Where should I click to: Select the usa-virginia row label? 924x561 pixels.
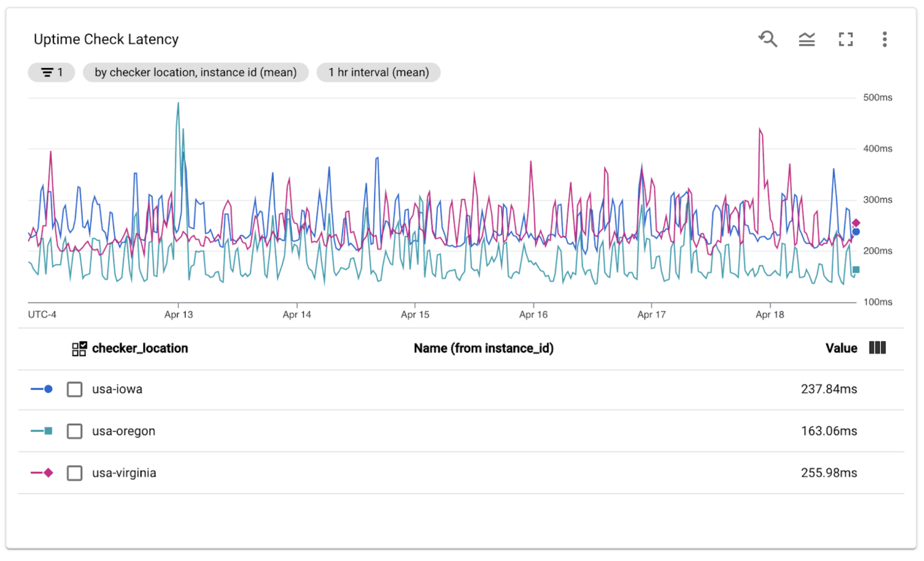tap(124, 473)
